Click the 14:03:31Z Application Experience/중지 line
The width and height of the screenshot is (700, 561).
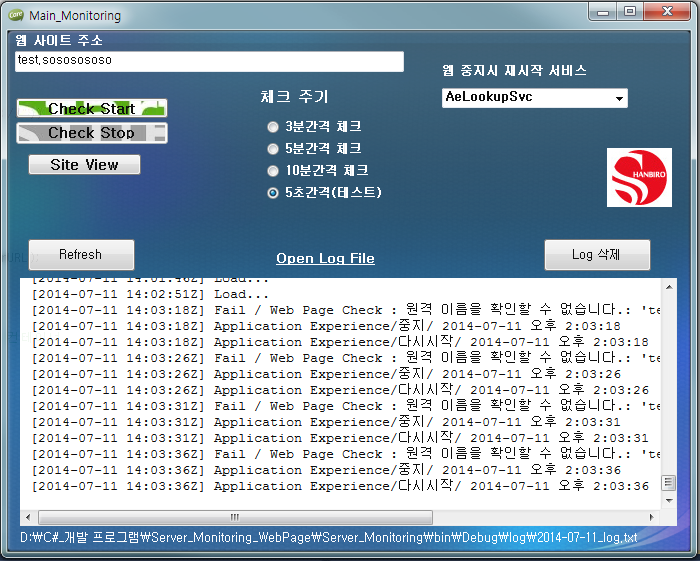click(326, 422)
